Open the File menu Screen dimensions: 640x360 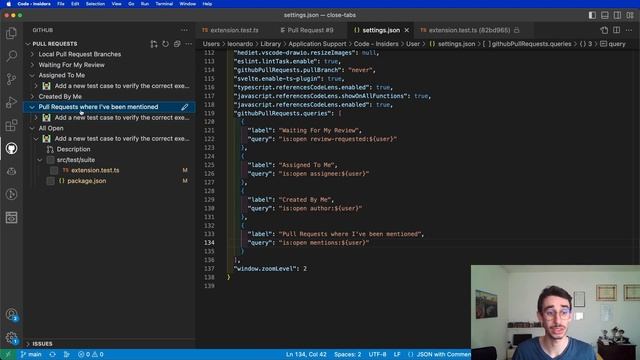(61, 4)
